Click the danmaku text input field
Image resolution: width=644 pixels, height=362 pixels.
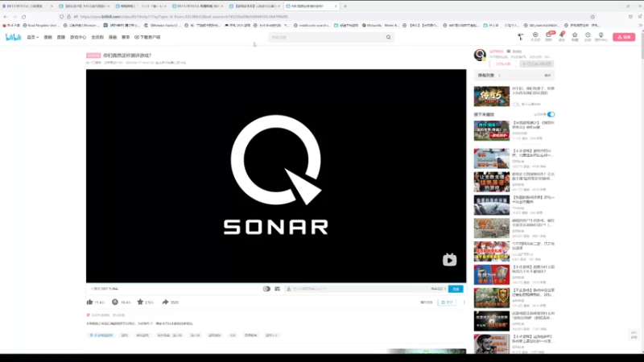coord(359,289)
